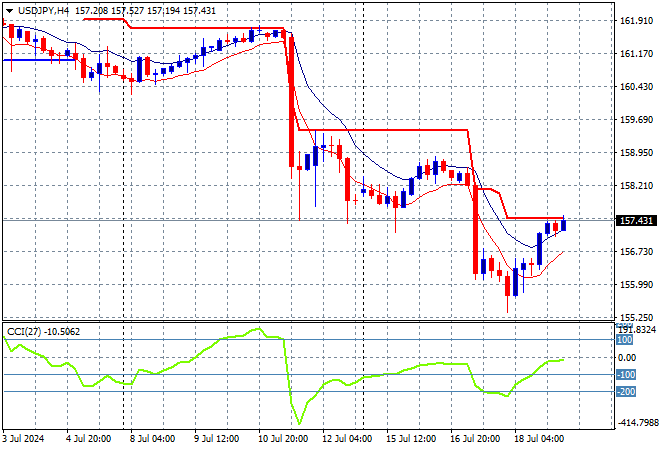Open the chart menu triangle beside USDJPY,H4
This screenshot has height=450, width=660.
point(9,11)
